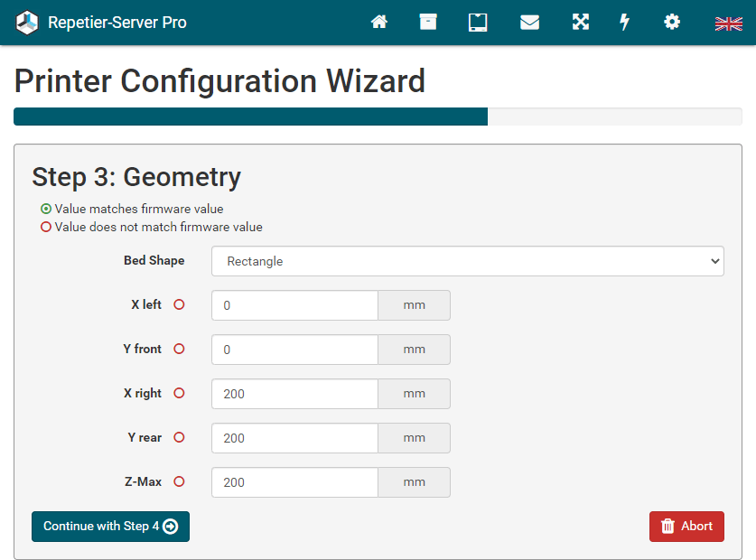This screenshot has height=560, width=756.
Task: Click the Y front firmware status circle
Action: tap(179, 350)
